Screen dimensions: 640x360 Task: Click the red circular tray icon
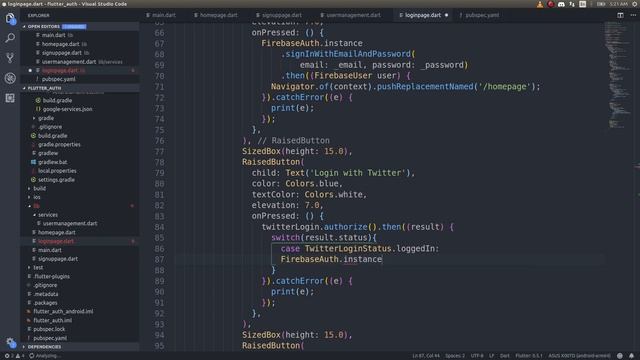tap(551, 4)
